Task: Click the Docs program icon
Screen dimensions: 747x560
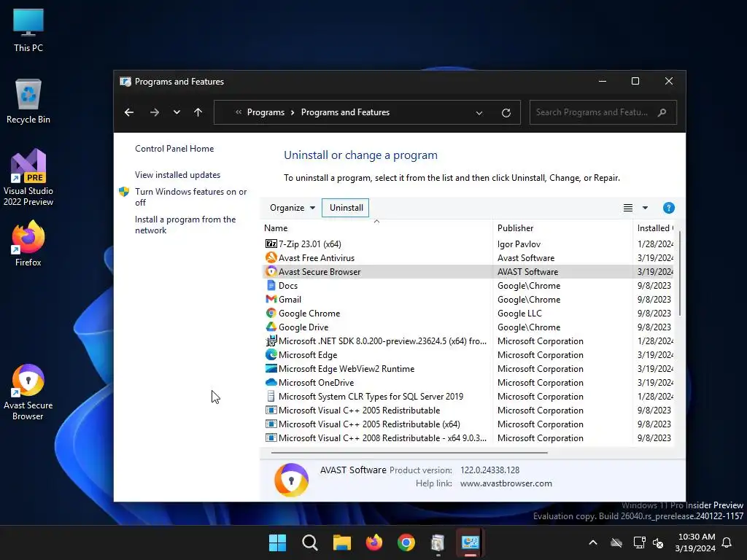Action: (x=271, y=285)
